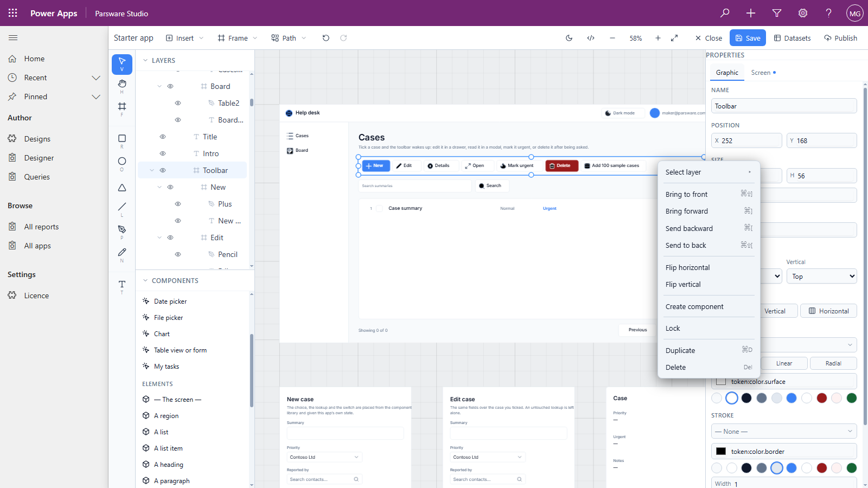Open Select layer submenu
The image size is (868, 488).
point(709,172)
